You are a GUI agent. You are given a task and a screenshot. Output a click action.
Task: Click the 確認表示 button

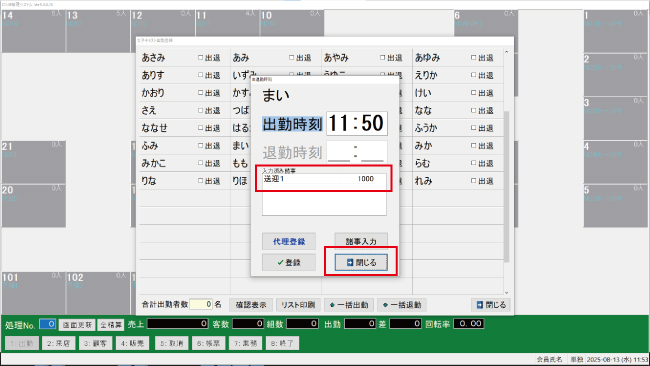click(x=251, y=305)
